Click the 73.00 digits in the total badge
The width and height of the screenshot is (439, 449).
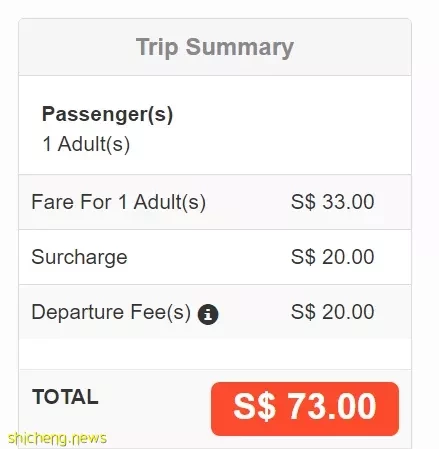332,406
